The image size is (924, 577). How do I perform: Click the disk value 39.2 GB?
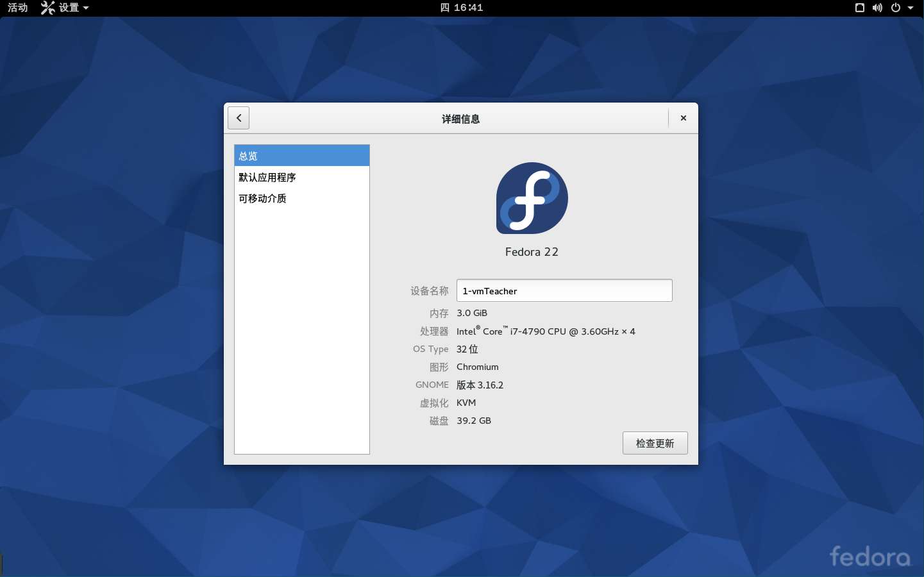(474, 421)
